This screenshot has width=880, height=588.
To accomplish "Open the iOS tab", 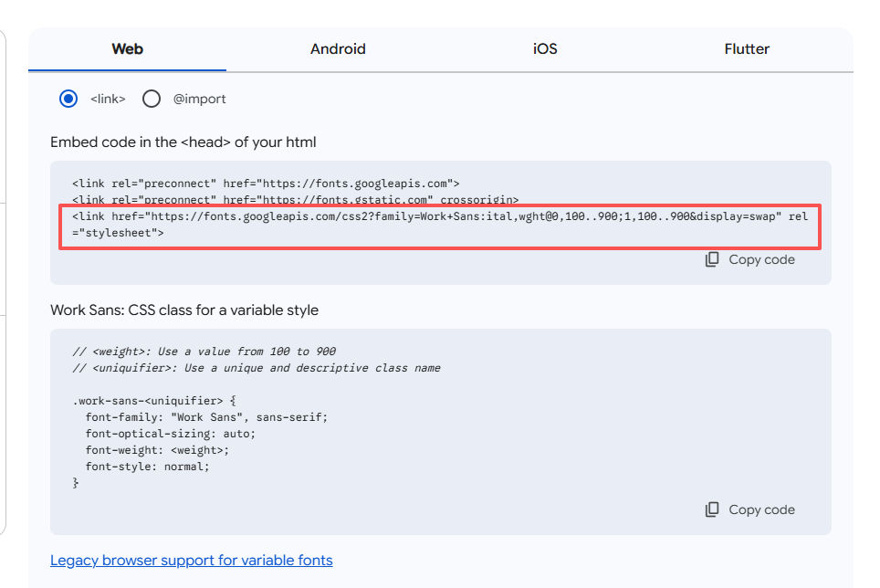I will click(x=545, y=49).
